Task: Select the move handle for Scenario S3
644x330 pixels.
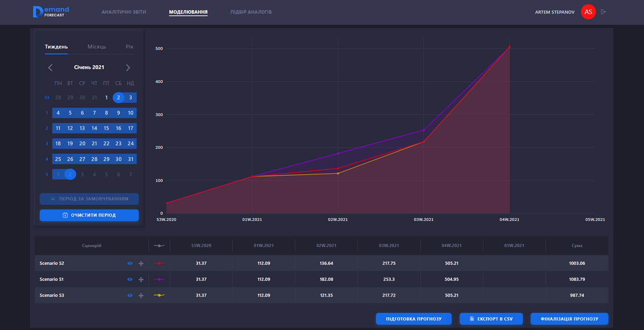Action: 141,296
